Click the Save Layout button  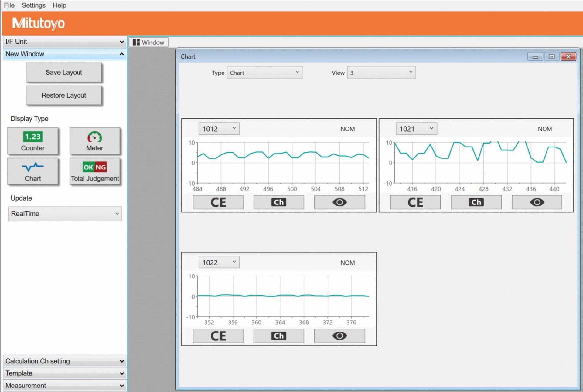(64, 72)
